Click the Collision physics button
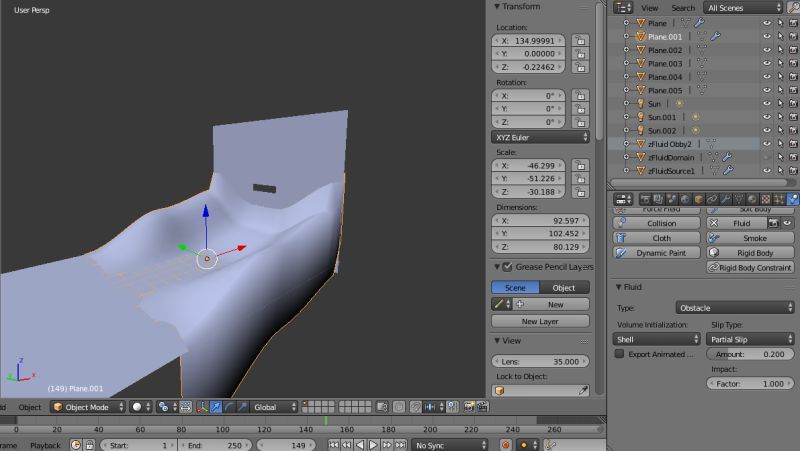This screenshot has width=800, height=451. coord(656,223)
